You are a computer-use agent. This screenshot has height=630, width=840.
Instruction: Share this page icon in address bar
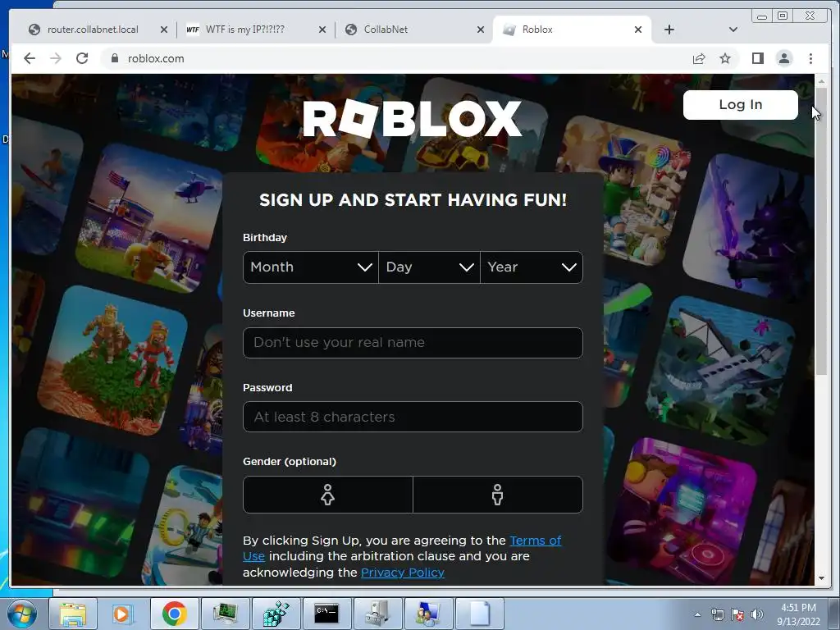699,58
